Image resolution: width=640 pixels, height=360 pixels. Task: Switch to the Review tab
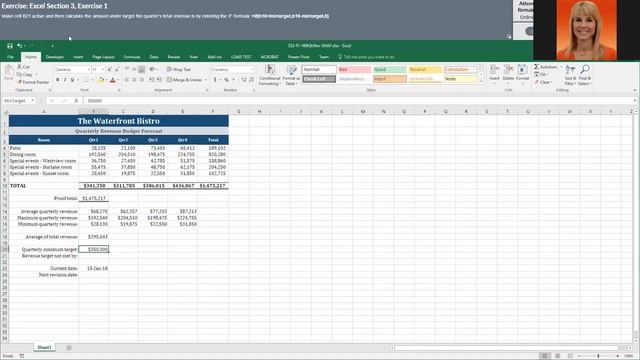[173, 57]
